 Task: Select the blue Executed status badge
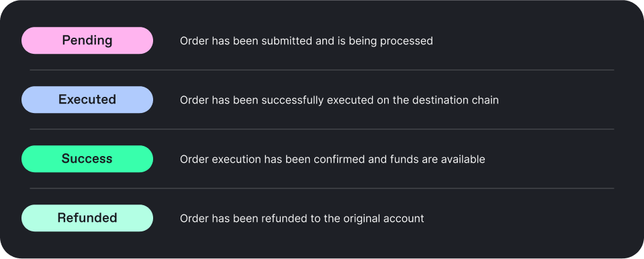click(x=87, y=100)
